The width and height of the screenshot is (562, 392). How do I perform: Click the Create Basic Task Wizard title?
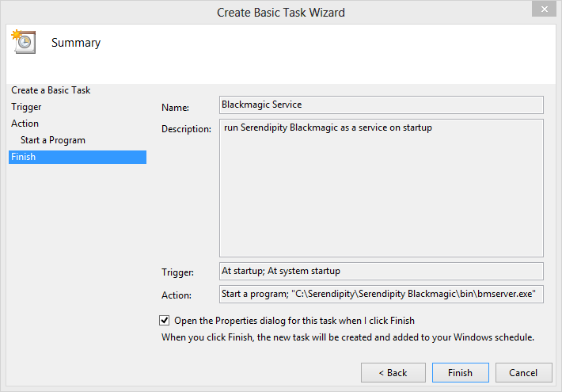[281, 13]
